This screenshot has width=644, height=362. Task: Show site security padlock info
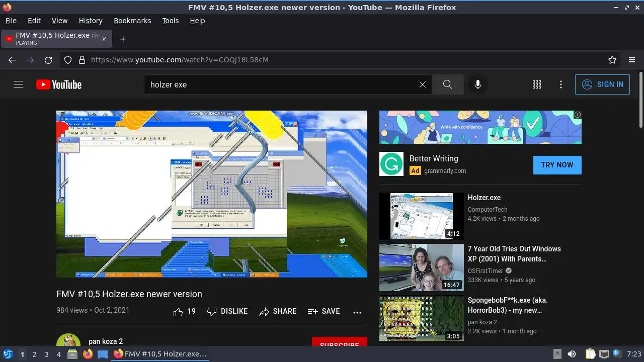pyautogui.click(x=82, y=60)
